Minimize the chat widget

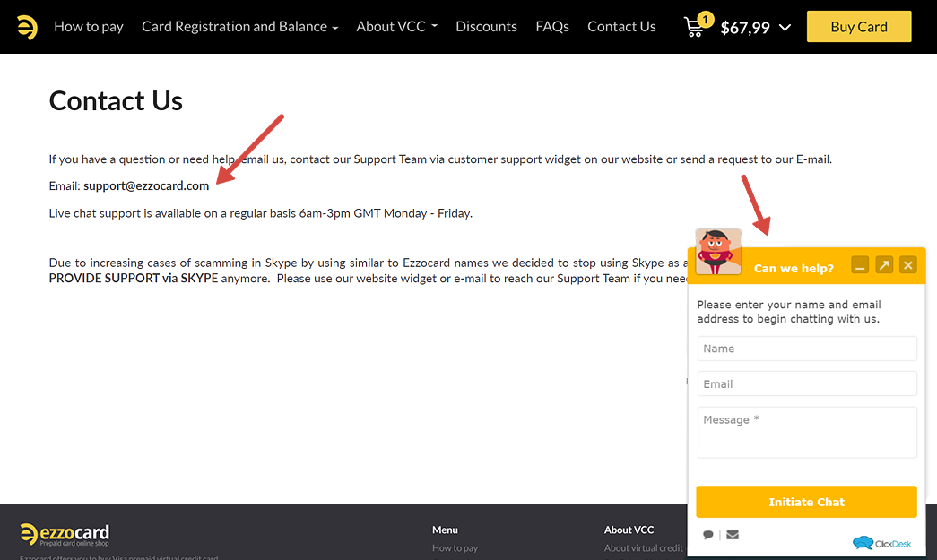coord(860,265)
